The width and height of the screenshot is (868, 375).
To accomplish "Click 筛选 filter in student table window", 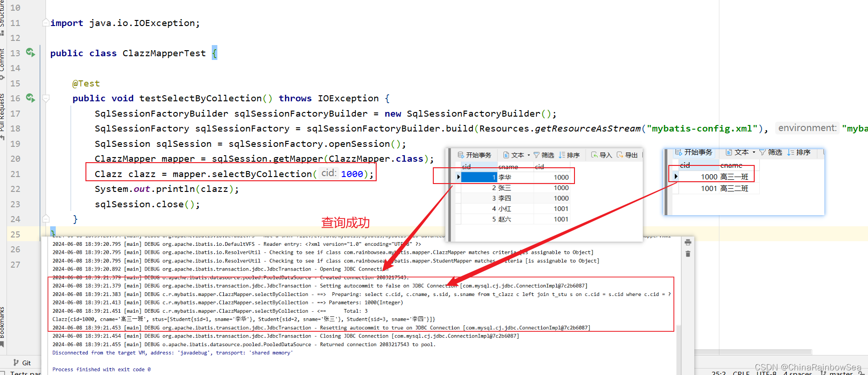I will 543,155.
